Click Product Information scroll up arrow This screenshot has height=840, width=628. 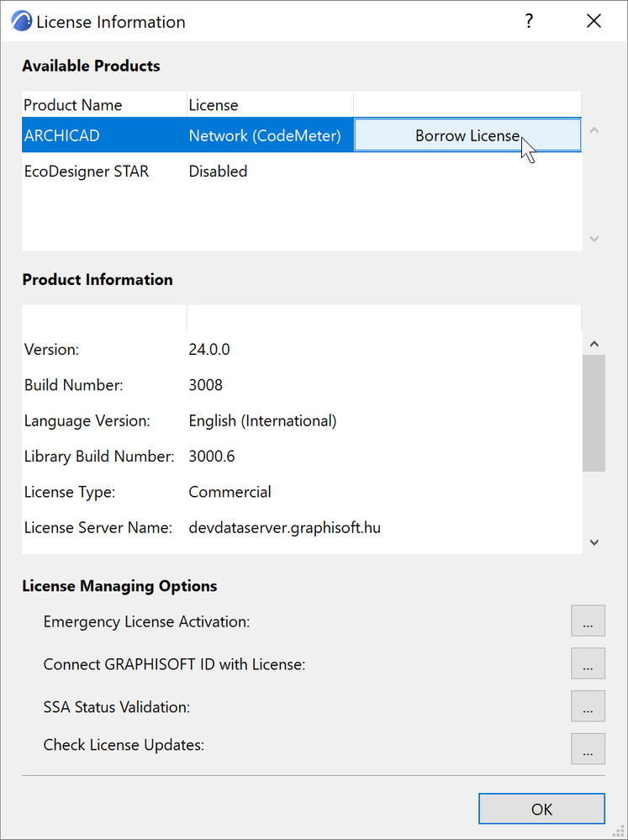(x=594, y=344)
